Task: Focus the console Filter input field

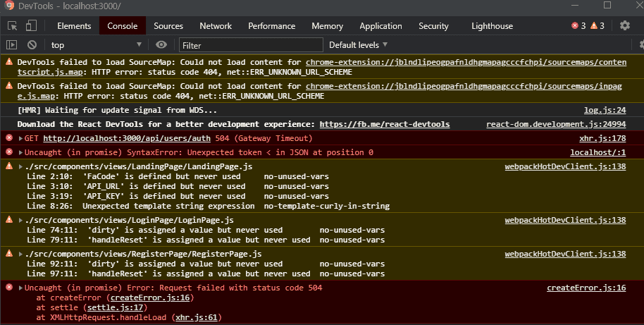Action: (251, 45)
